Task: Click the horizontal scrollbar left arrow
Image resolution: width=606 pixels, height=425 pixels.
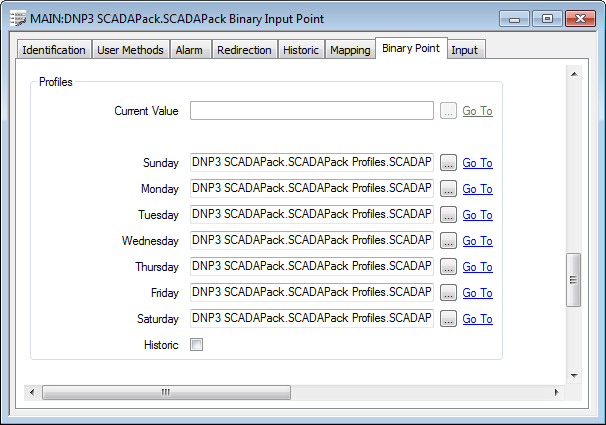Action: (32, 393)
